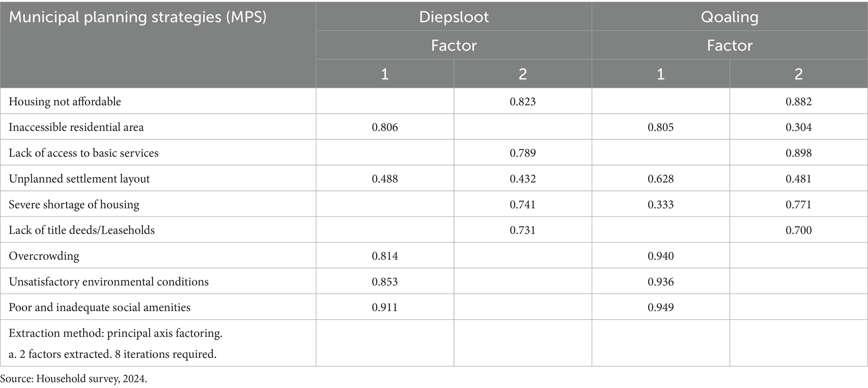Click the Lack of access to basic services label
The height and width of the screenshot is (388, 868).
(84, 153)
